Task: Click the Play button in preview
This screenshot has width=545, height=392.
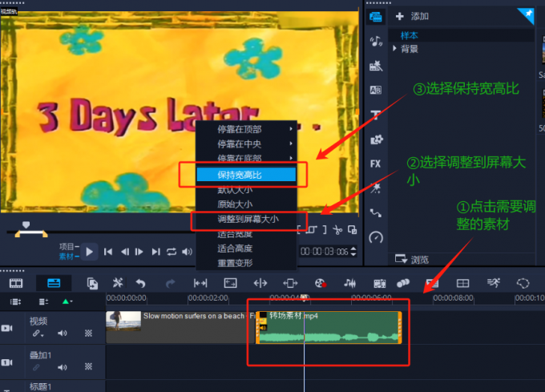Action: 89,252
